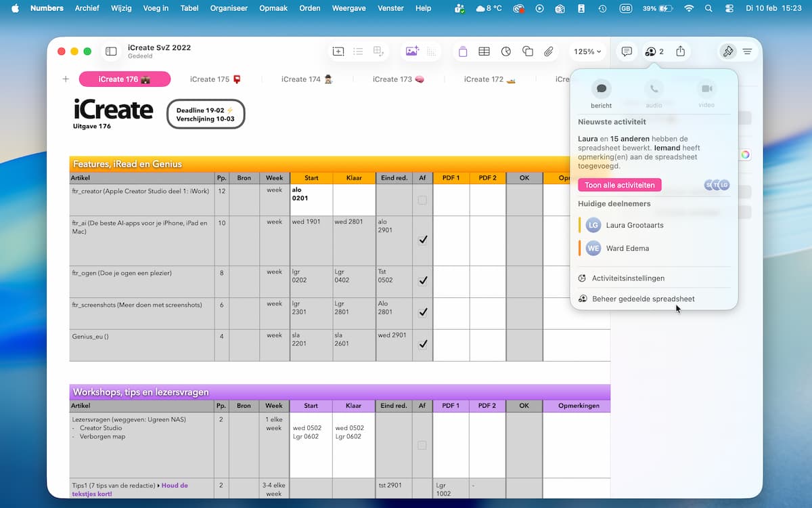This screenshot has height=508, width=812.
Task: Click the paperclip attachment icon
Action: (x=549, y=51)
